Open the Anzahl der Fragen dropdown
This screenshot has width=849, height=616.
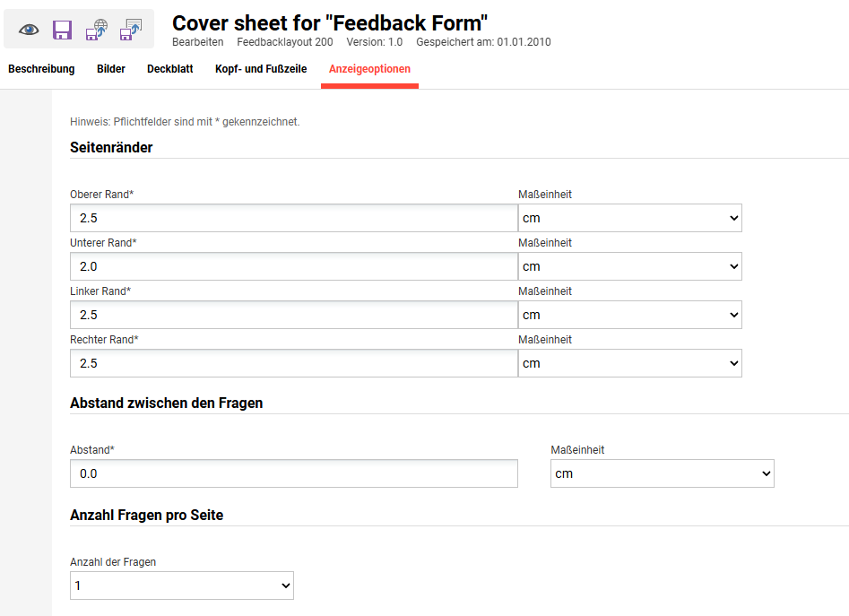coord(182,586)
